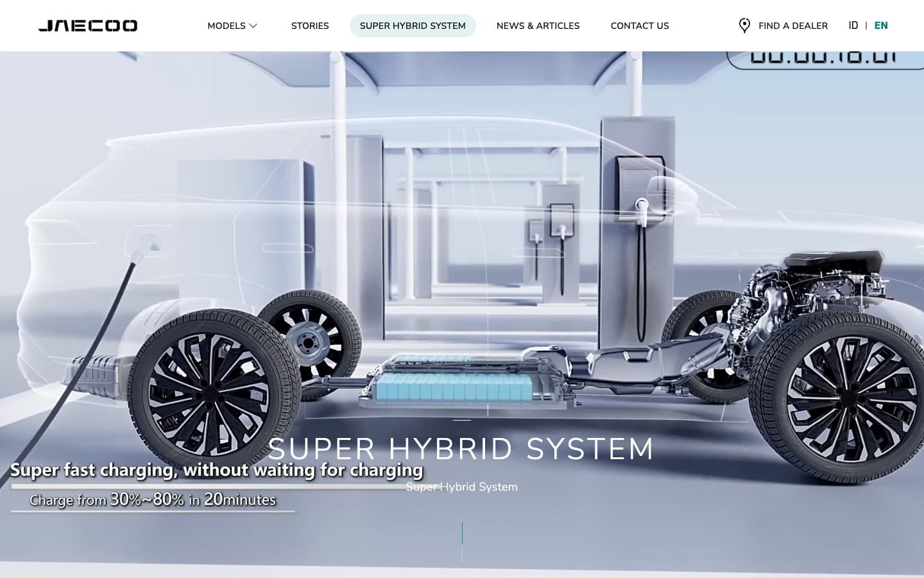Expand the Models dropdown chevron
This screenshot has width=924, height=578.
253,26
